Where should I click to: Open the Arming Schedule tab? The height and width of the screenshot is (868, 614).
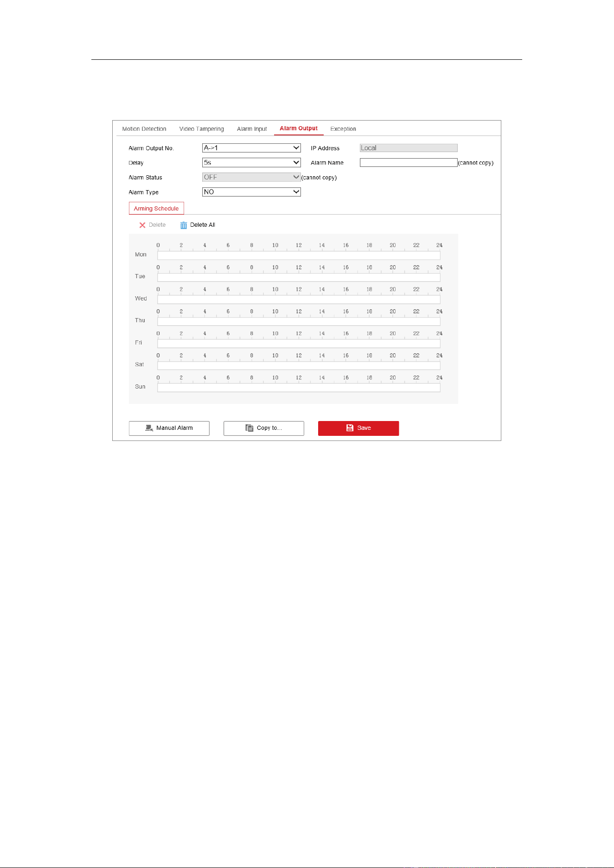156,209
